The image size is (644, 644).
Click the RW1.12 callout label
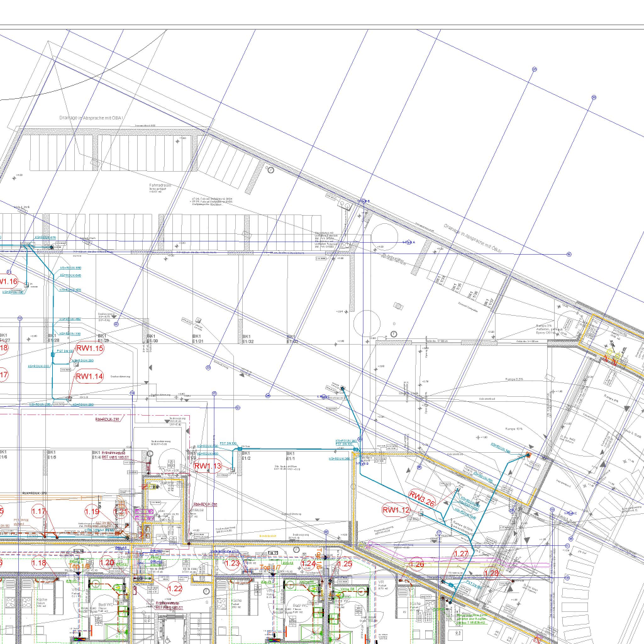(396, 510)
